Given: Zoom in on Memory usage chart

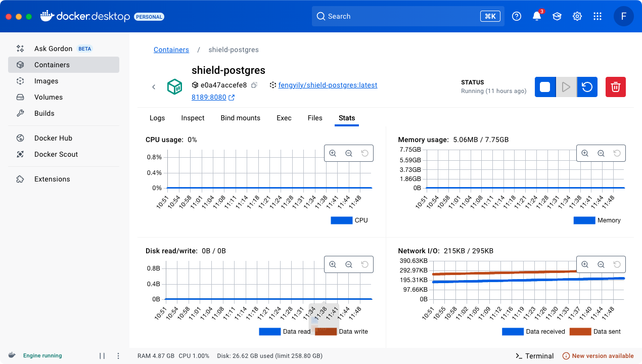Looking at the screenshot, I should click(x=585, y=153).
